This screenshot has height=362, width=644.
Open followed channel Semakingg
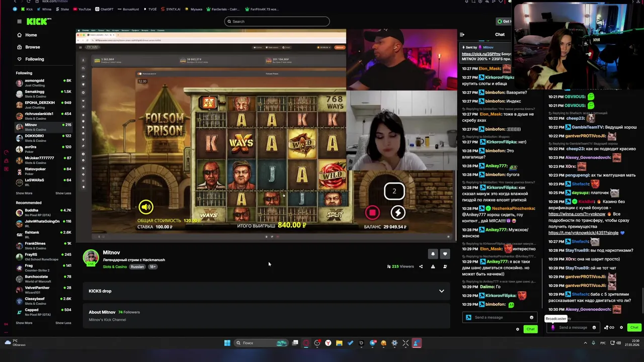[43, 93]
